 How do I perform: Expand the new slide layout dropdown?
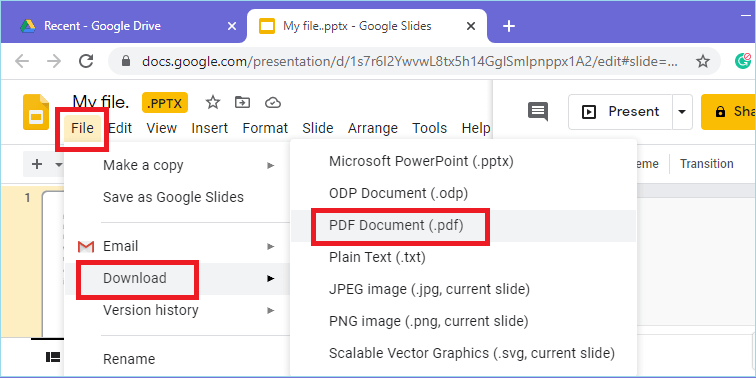click(x=59, y=164)
